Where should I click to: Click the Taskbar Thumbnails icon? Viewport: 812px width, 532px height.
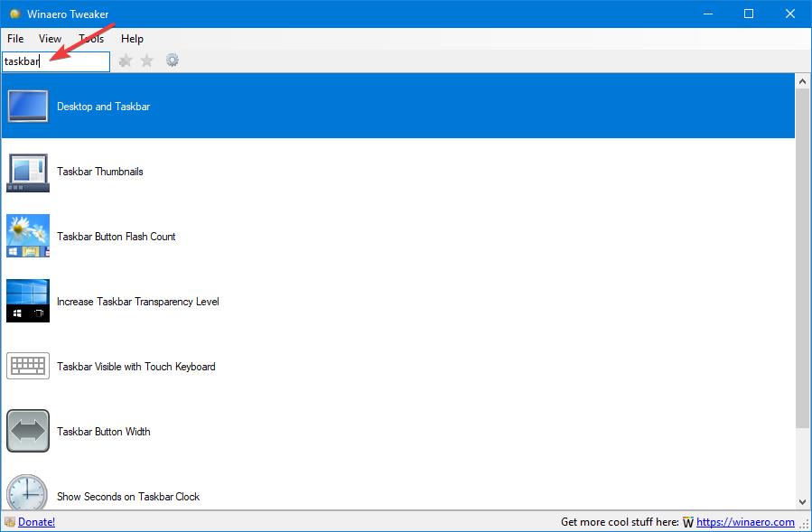point(28,173)
